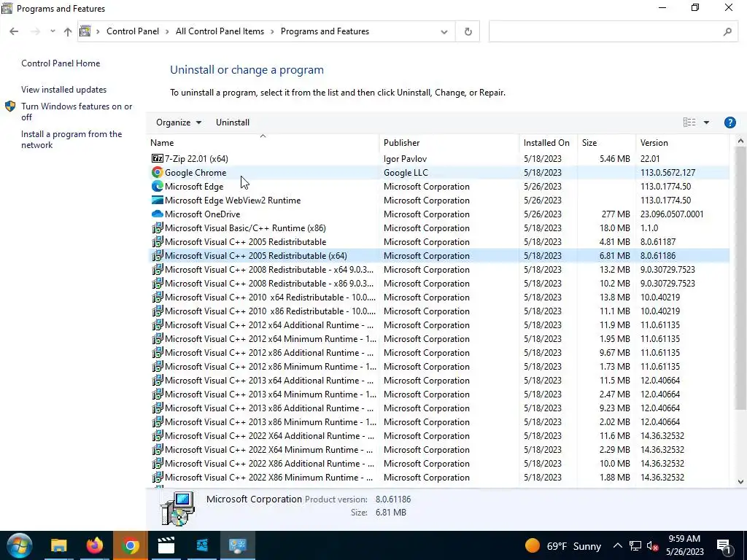Expand the chevron after Control Panel breadcrumb

167,31
